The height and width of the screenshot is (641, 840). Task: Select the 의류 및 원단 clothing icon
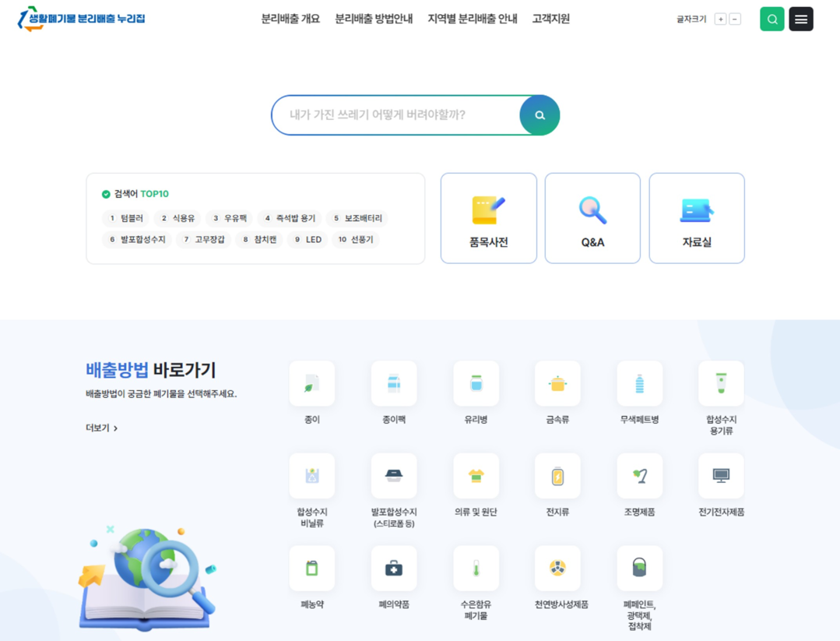point(476,476)
